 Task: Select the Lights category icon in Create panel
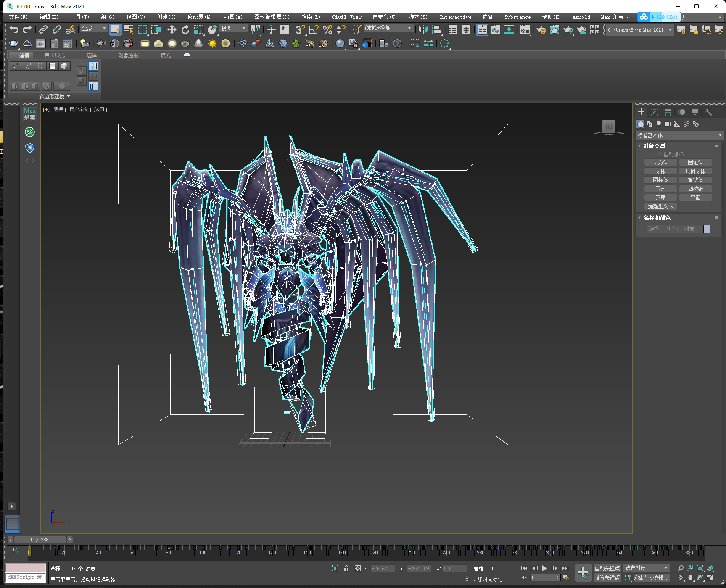click(x=659, y=124)
